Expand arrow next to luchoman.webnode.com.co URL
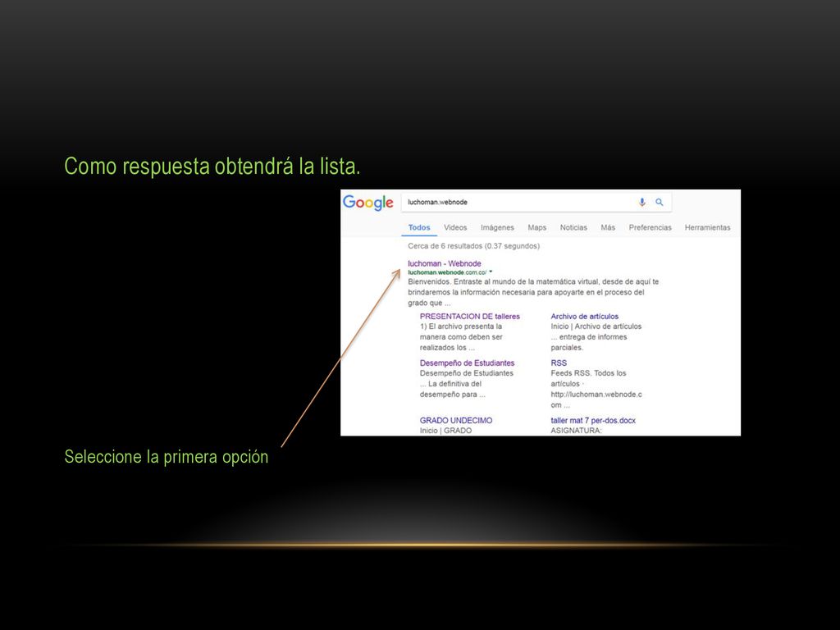 (x=491, y=272)
